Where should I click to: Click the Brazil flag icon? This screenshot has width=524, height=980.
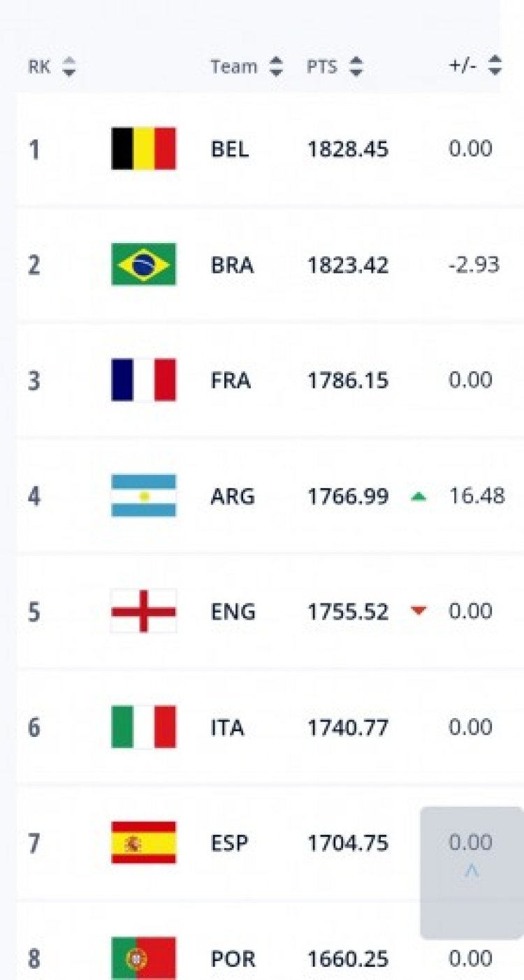click(144, 264)
